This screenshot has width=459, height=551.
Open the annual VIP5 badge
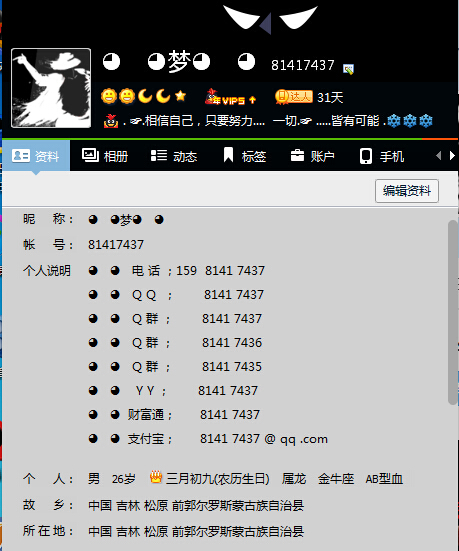click(x=231, y=97)
